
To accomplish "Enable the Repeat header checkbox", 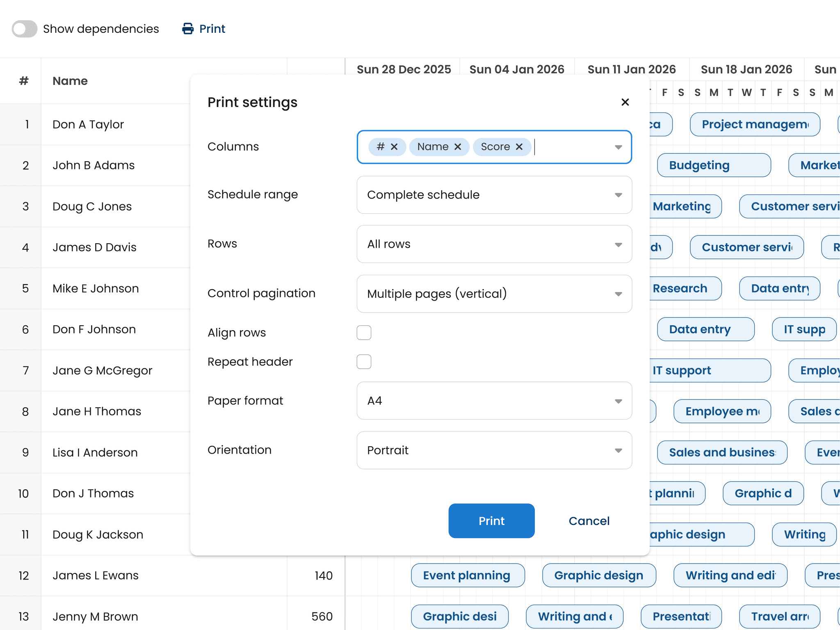I will pos(364,362).
